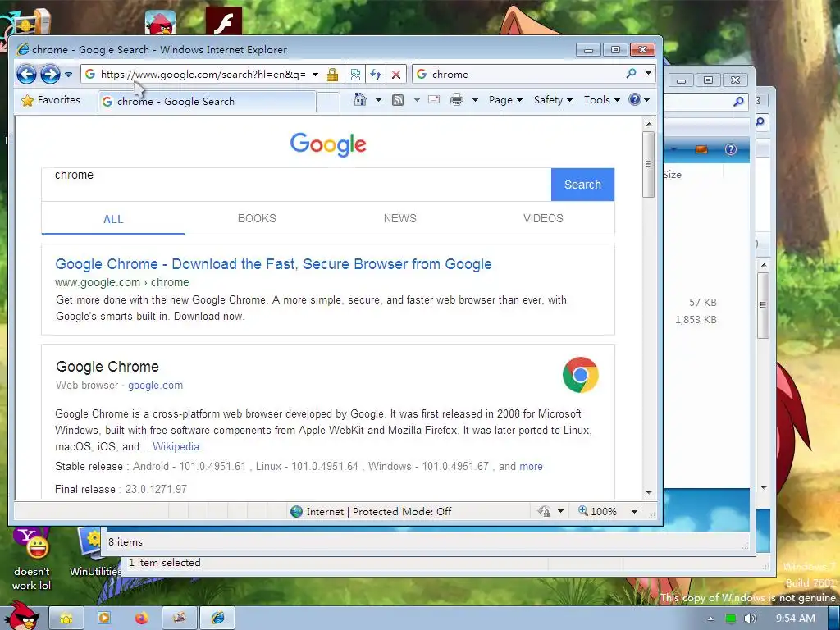Click Google search field containing chrome

tap(296, 185)
